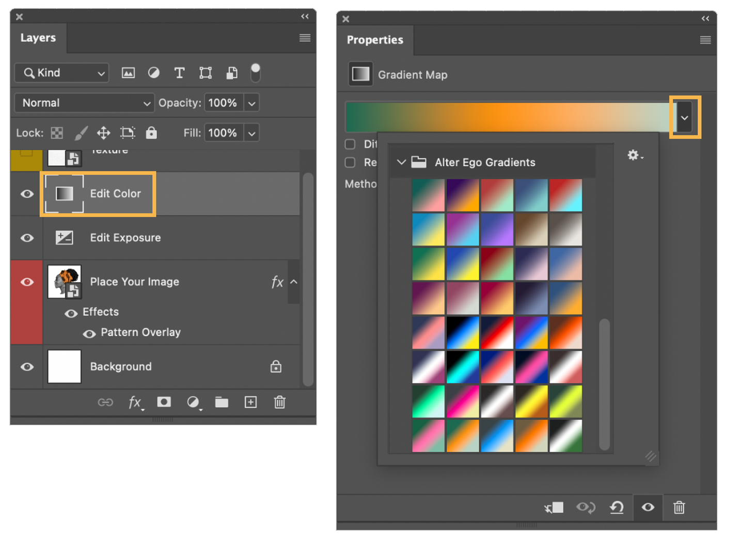Collapse the Alter Ego Gradients folder

tap(401, 162)
